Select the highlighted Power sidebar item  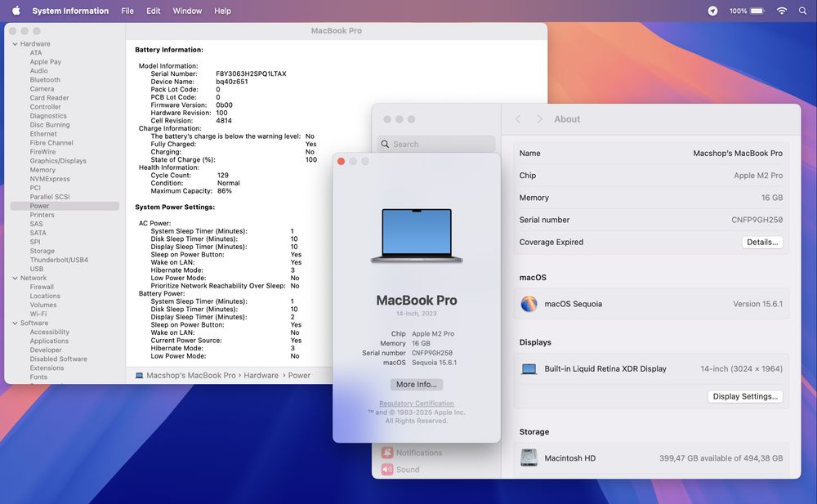click(65, 206)
